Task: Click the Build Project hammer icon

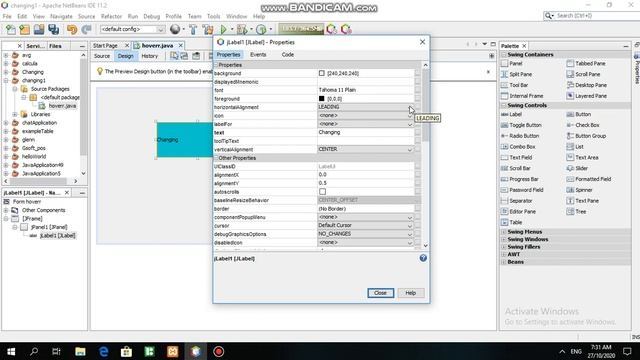Action: pyautogui.click(x=193, y=29)
